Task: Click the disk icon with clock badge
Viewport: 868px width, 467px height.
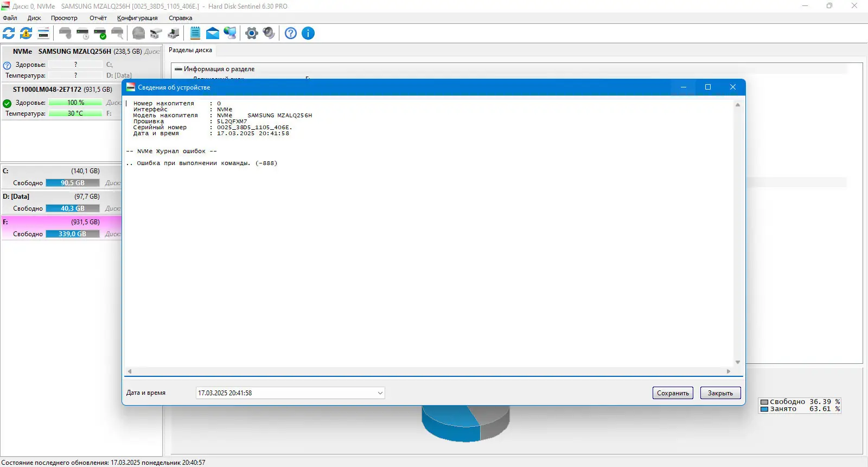Action: coord(83,33)
